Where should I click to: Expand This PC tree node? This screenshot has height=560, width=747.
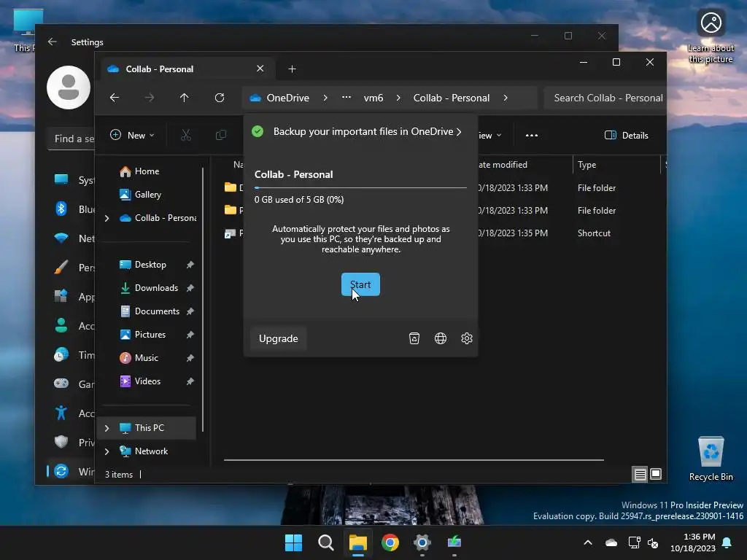point(107,428)
